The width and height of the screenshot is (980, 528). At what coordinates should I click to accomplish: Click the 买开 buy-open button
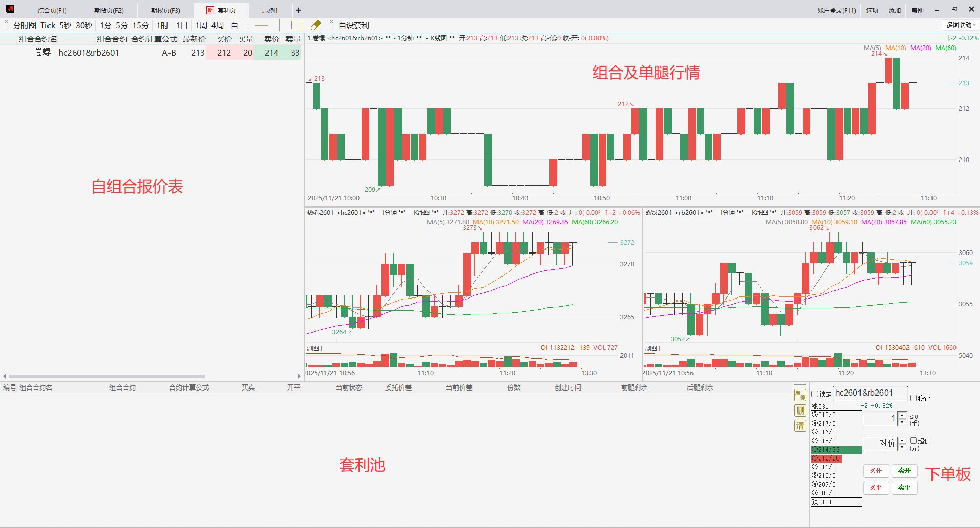876,471
